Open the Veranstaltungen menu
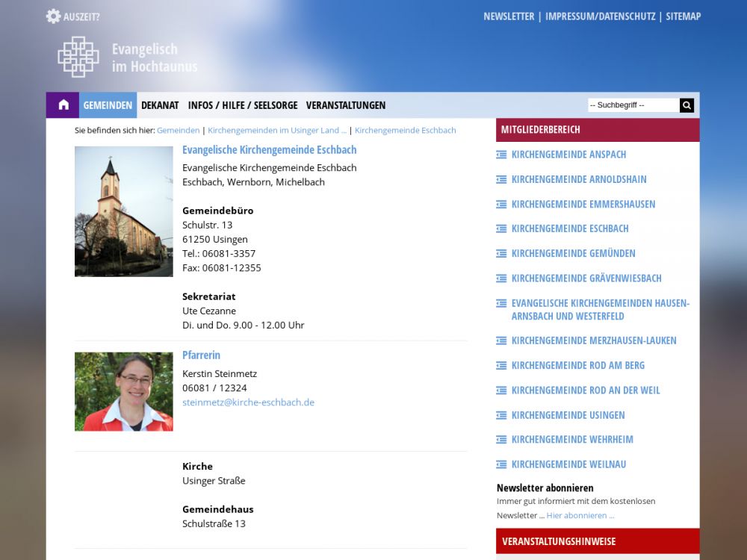Screen dimensions: 747x560 [346, 105]
